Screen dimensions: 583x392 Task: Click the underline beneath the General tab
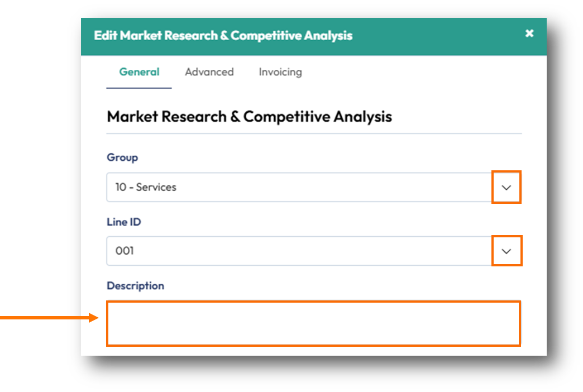139,88
